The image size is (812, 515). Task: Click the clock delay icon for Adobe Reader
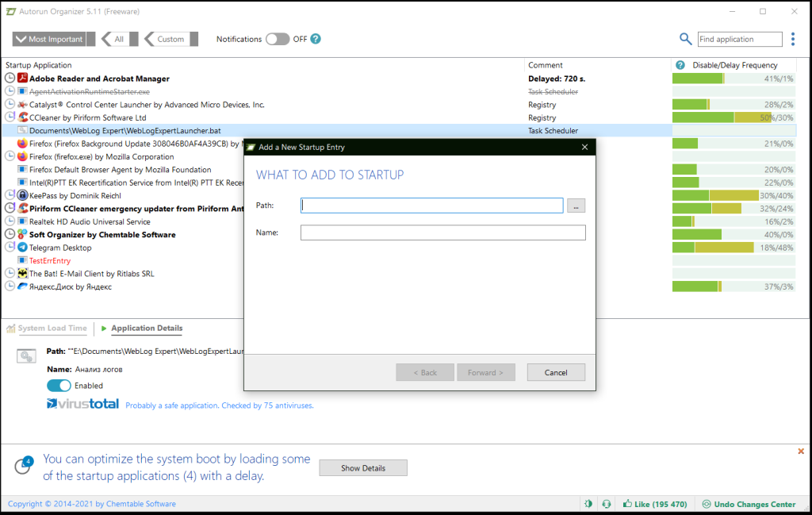10,79
